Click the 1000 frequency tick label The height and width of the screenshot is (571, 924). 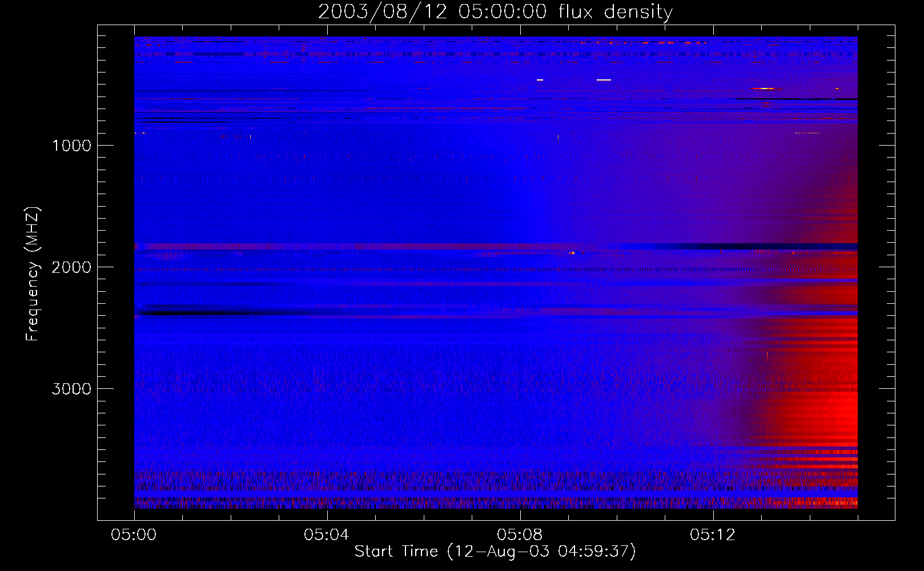[71, 146]
